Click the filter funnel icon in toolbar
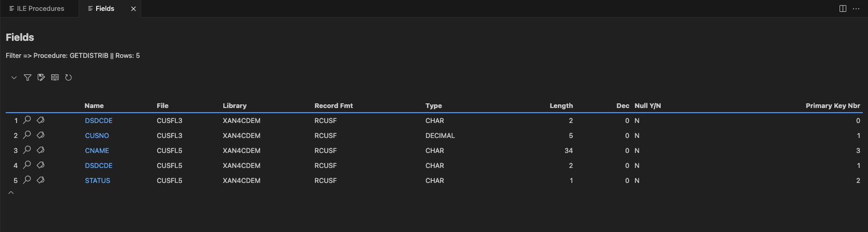 27,78
